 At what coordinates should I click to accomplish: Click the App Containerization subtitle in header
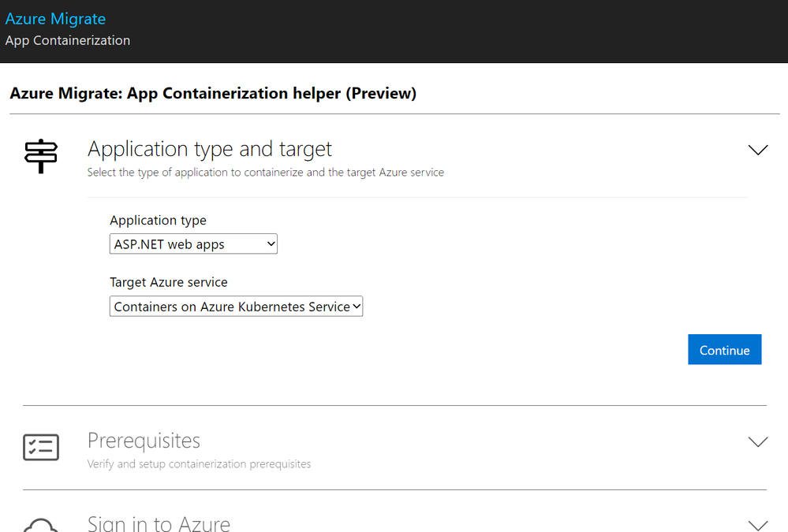68,40
